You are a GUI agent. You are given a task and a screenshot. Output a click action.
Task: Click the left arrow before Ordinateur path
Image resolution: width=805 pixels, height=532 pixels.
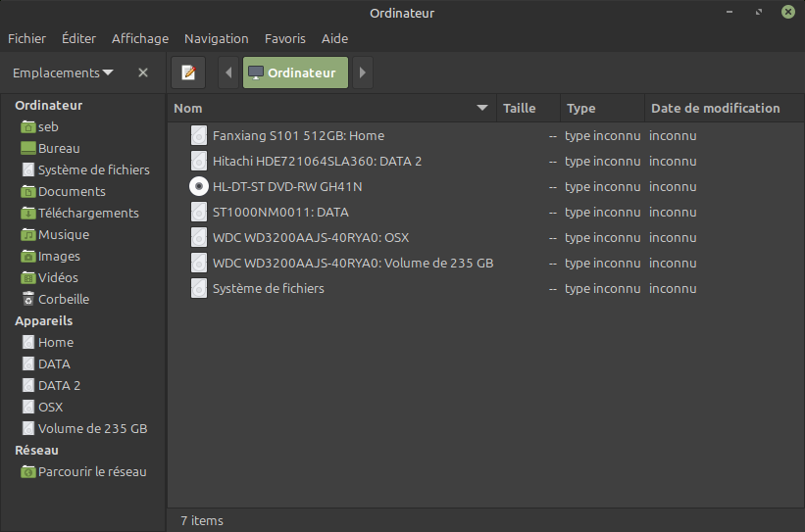(228, 73)
